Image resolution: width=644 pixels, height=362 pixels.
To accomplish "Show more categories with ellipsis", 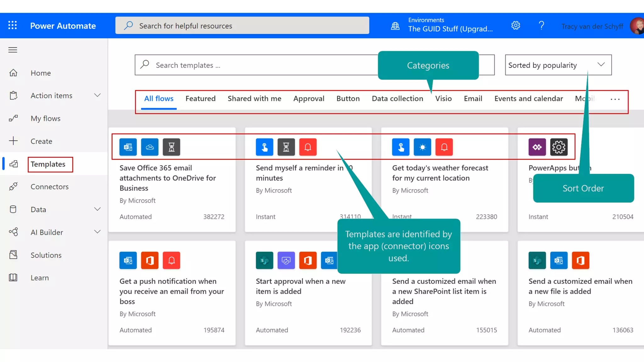I will pos(615,99).
